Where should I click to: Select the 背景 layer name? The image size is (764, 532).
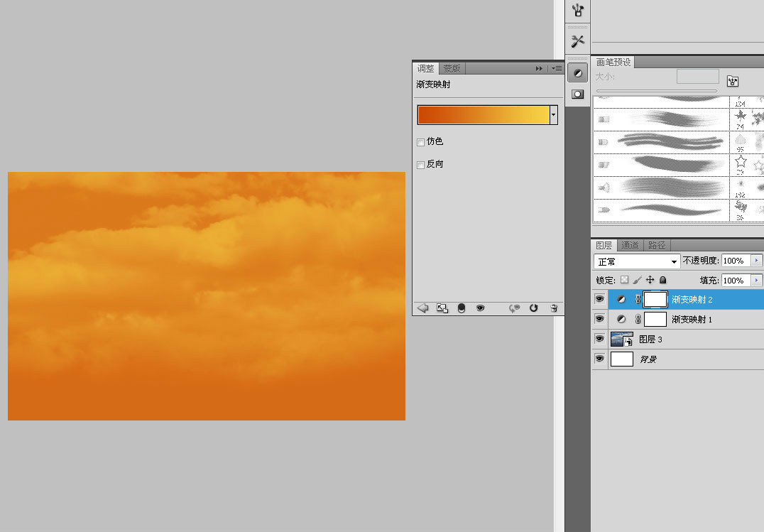click(x=648, y=359)
